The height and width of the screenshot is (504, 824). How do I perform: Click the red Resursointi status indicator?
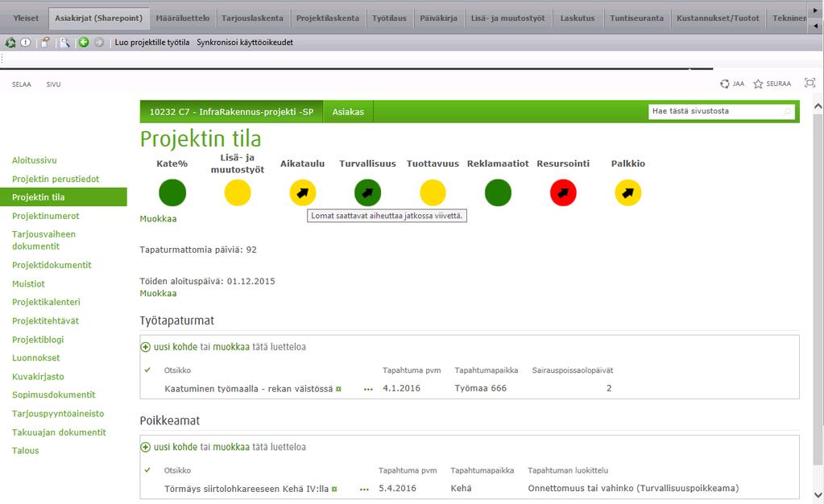click(563, 193)
